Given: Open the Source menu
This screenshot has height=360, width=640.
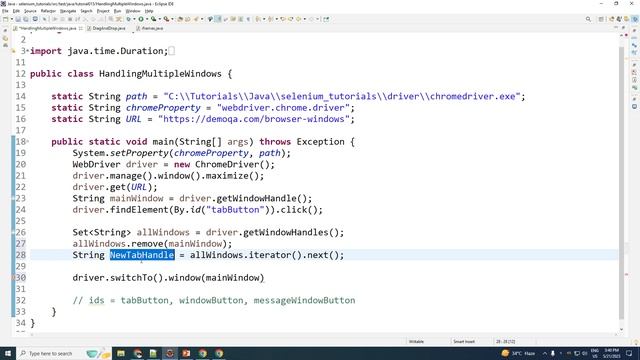Looking at the screenshot, I should coord(30,11).
